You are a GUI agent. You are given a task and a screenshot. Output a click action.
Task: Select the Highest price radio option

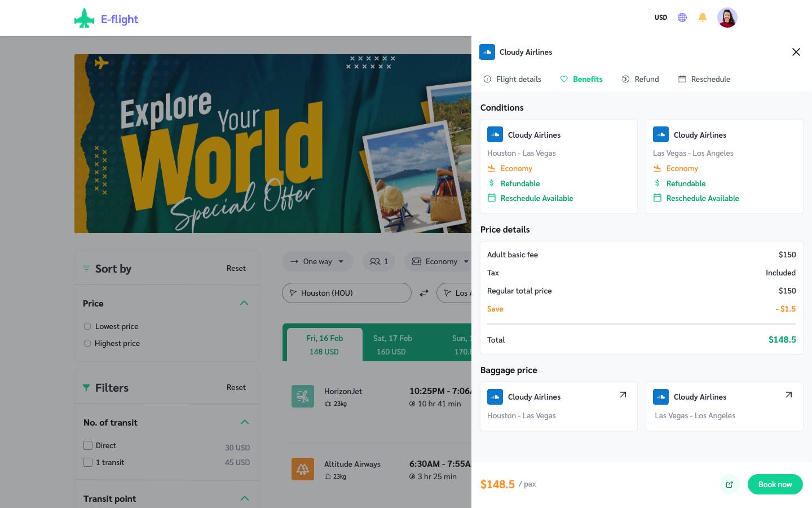click(x=87, y=343)
